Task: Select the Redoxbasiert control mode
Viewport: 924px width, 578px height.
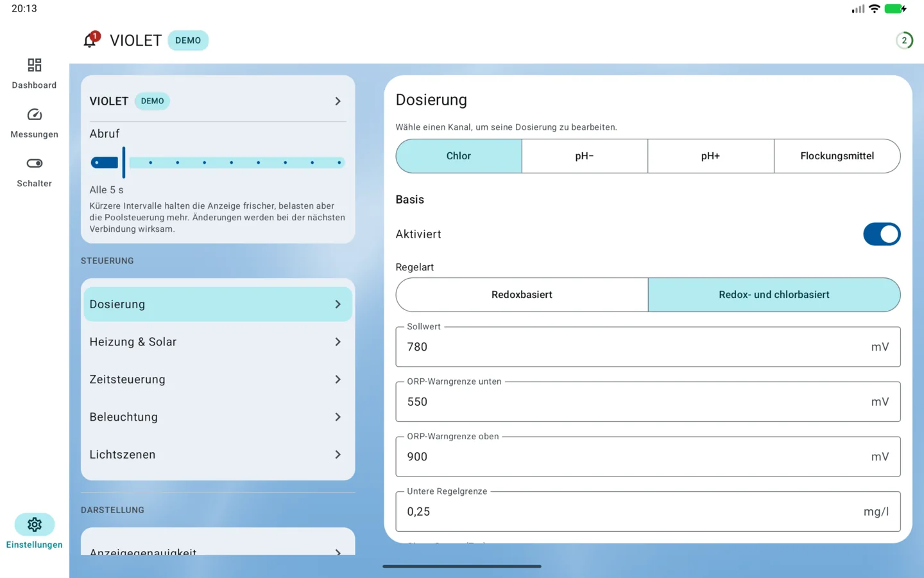Action: 522,295
